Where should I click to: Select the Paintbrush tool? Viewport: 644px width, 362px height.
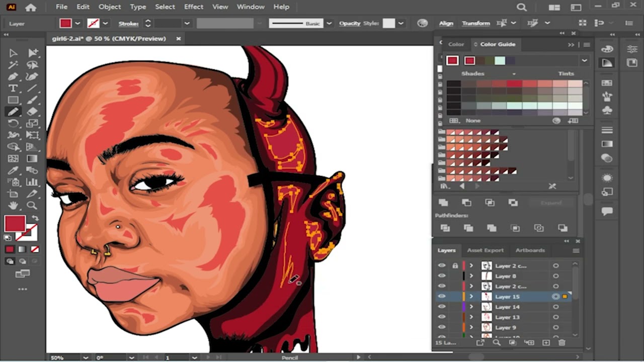pos(33,100)
